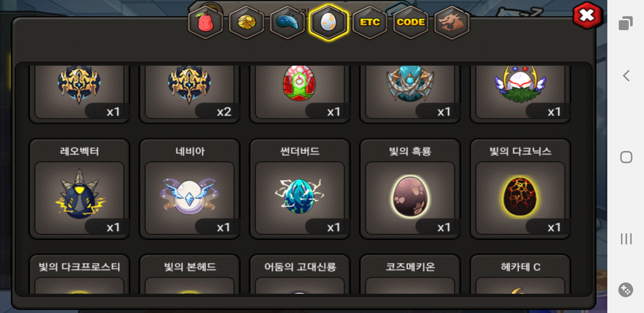Open the ETC items tab
The width and height of the screenshot is (644, 313).
pyautogui.click(x=370, y=23)
